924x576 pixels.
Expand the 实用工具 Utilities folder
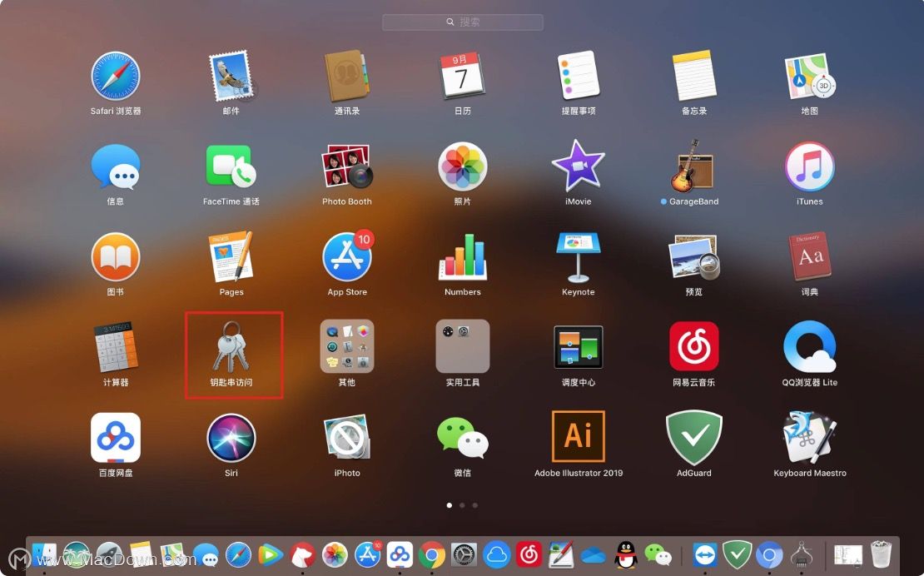point(463,346)
